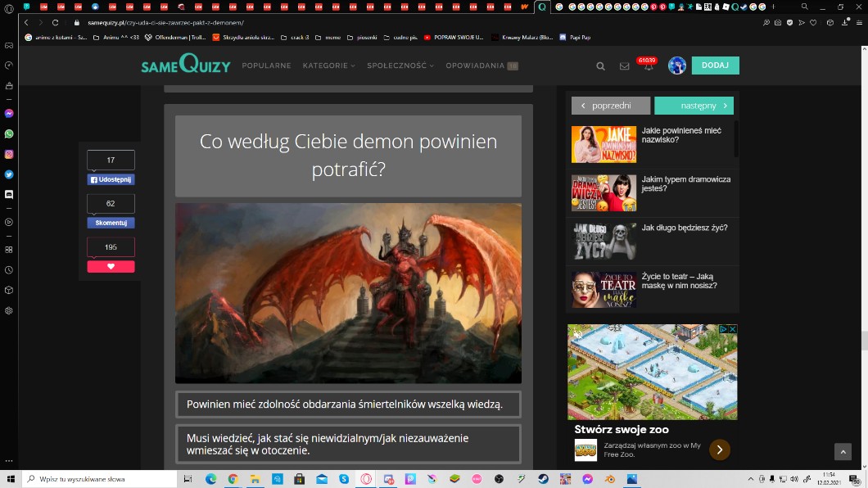
Task: Expand the Społeczność dropdown menu
Action: [400, 66]
